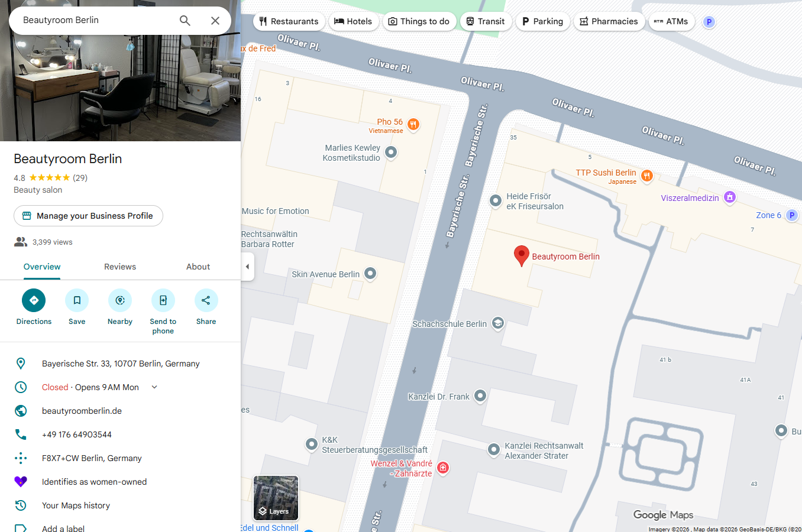Click the red Beautyroom Berlin map pin
The width and height of the screenshot is (802, 532).
click(x=521, y=256)
